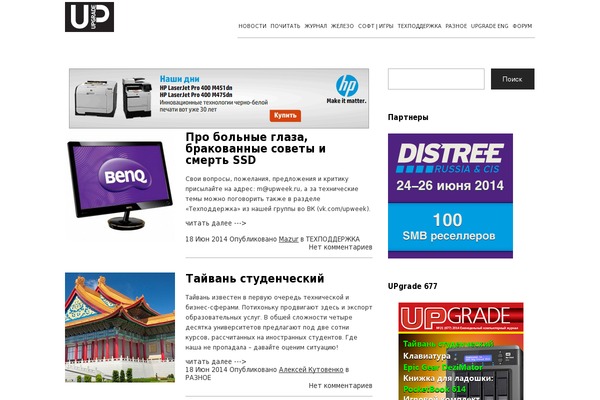Click читать далее under the Taiwan article
The height and width of the screenshot is (400, 600).
click(215, 361)
